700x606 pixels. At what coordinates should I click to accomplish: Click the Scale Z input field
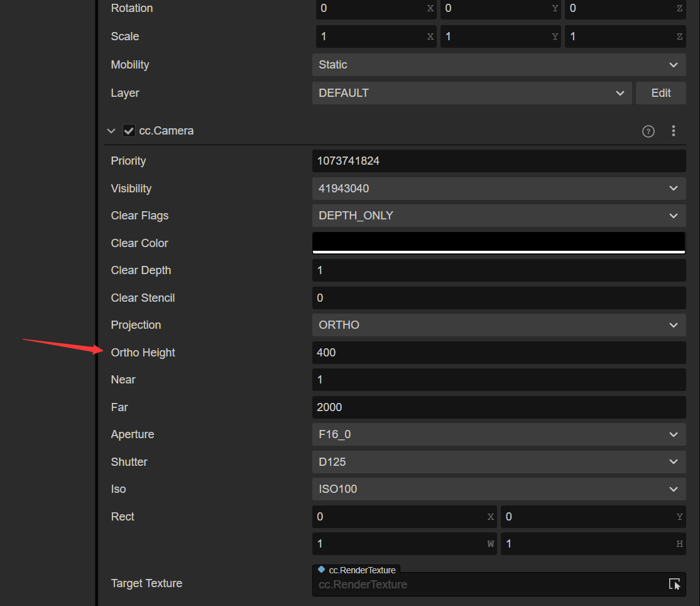pos(625,36)
